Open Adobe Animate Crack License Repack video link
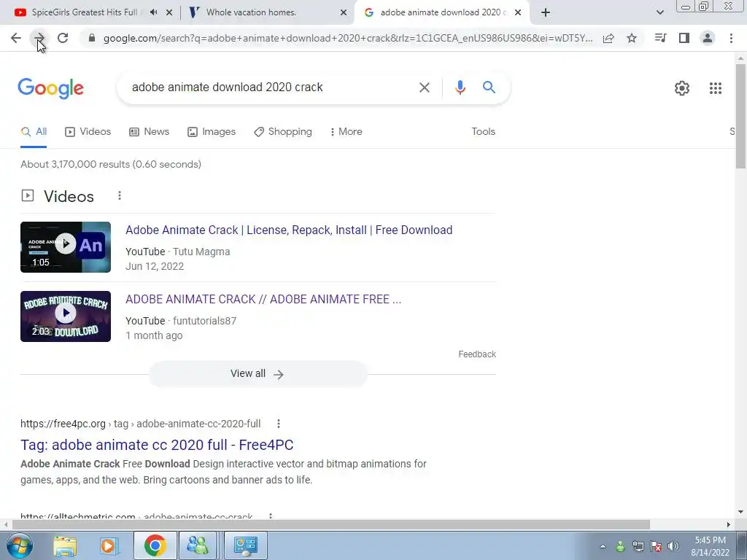This screenshot has width=747, height=560. click(x=289, y=230)
